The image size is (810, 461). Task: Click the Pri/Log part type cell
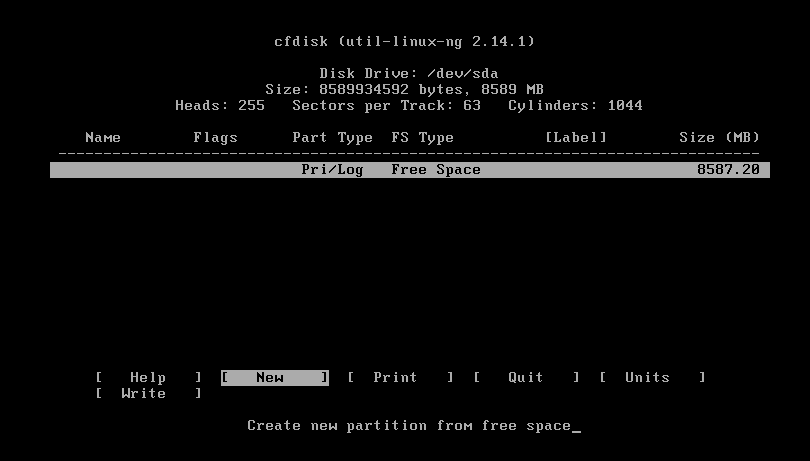tap(332, 170)
